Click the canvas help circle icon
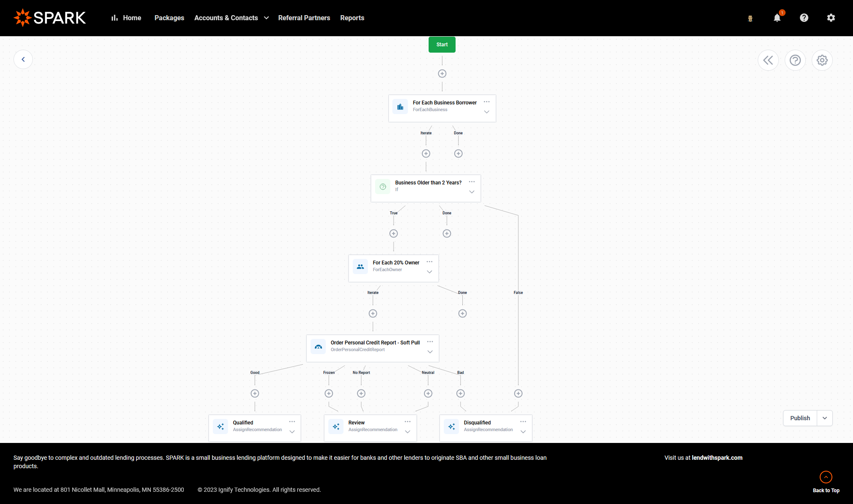 [x=795, y=60]
